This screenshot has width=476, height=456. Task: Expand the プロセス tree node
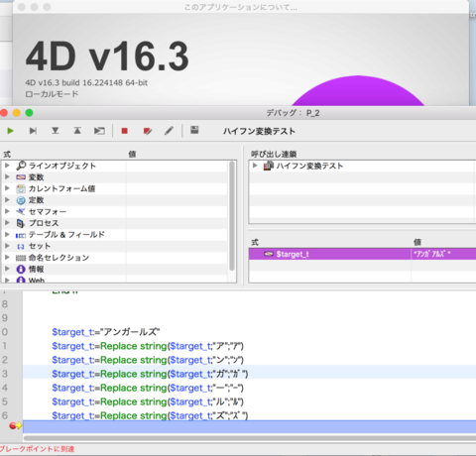coord(7,223)
